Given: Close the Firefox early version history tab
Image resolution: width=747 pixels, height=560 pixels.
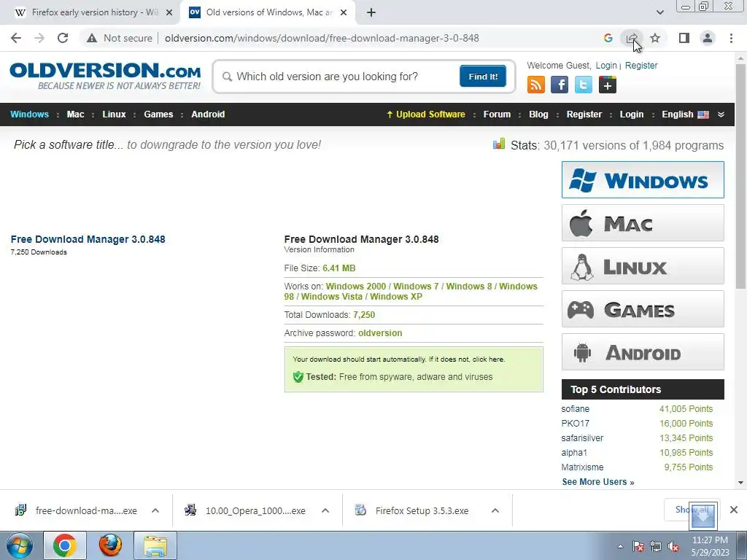Looking at the screenshot, I should pyautogui.click(x=169, y=12).
